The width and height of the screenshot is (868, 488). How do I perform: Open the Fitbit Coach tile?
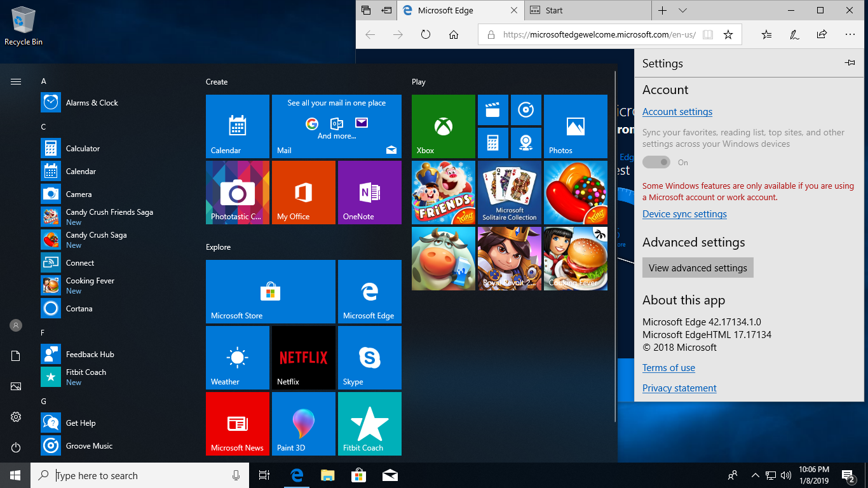(370, 424)
